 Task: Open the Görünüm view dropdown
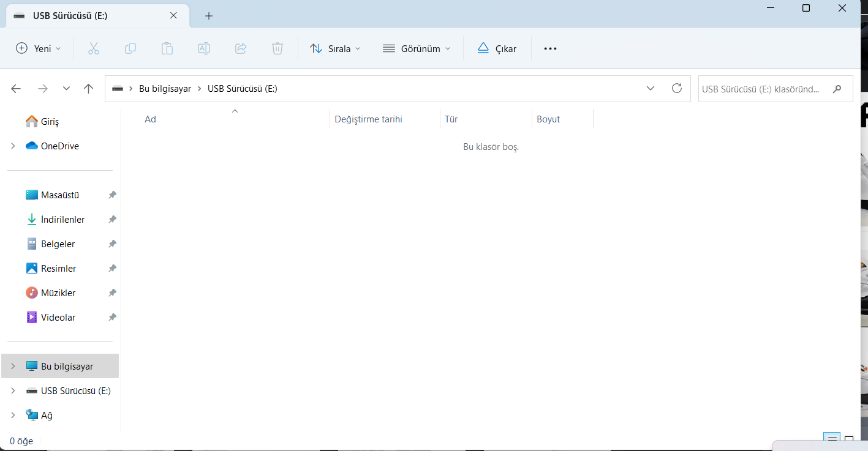pyautogui.click(x=417, y=48)
